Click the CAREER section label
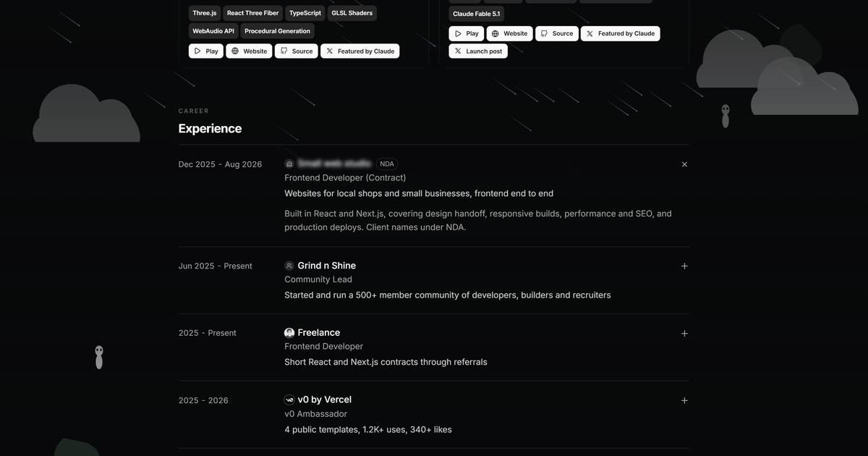Image resolution: width=868 pixels, height=456 pixels. click(x=194, y=111)
